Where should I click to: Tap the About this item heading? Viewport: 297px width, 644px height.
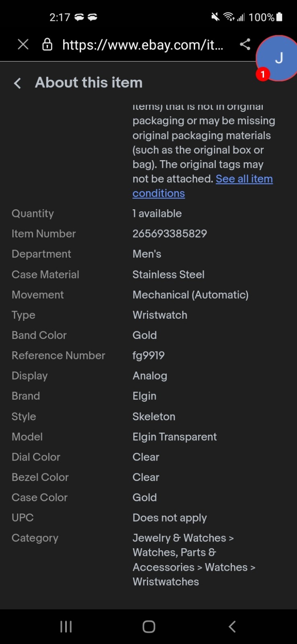pyautogui.click(x=89, y=83)
